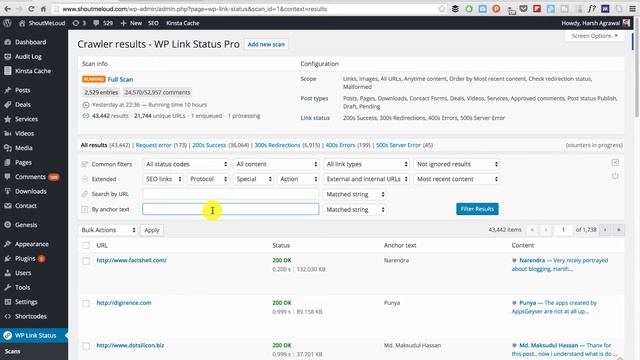Filter by 500s Server Error results

click(x=398, y=145)
